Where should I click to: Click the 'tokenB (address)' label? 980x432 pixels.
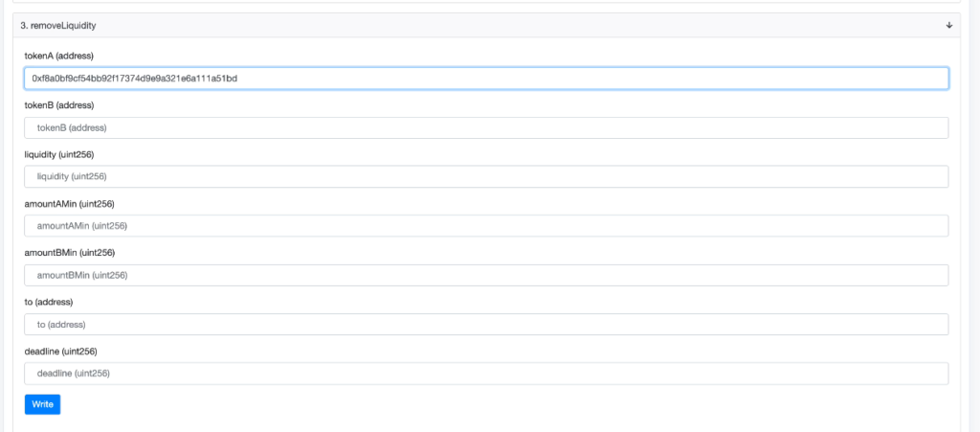pyautogui.click(x=59, y=105)
